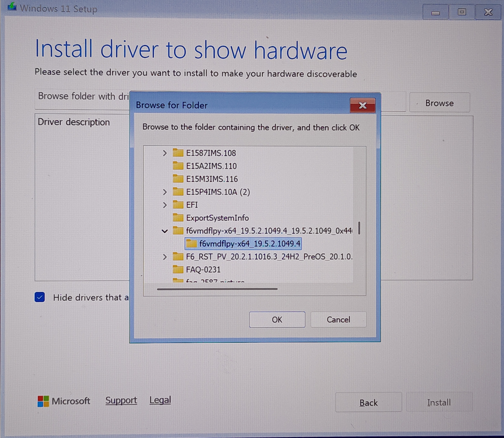
Task: Expand the F6_RST_PV_20.2.1.1016.3 folder
Action: click(x=165, y=257)
